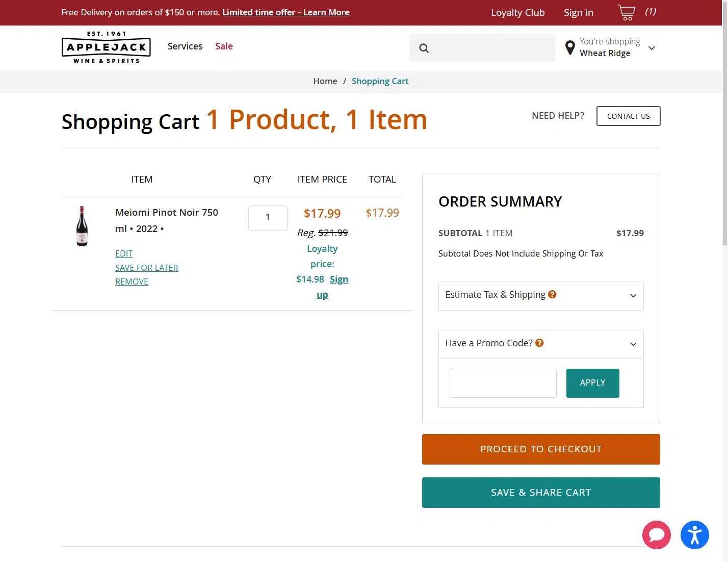Open the Services menu
The height and width of the screenshot is (562, 728).
click(x=185, y=46)
